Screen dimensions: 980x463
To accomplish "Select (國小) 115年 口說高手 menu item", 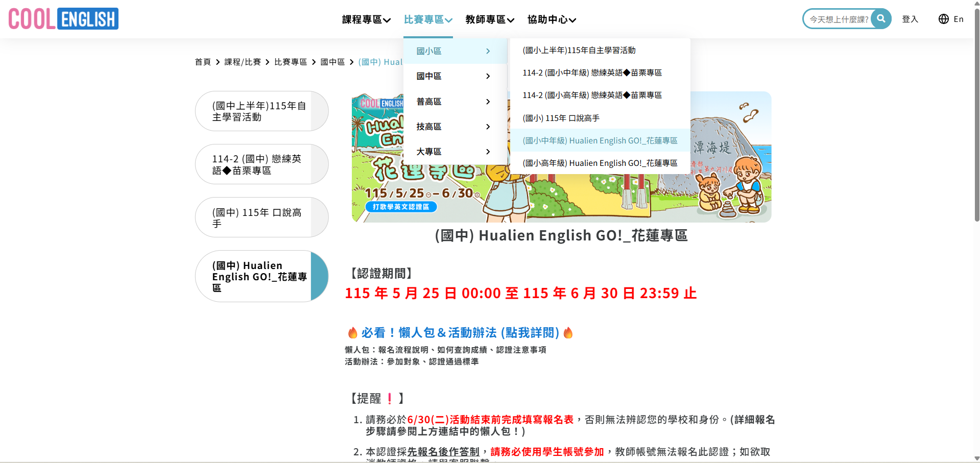I will [x=600, y=118].
